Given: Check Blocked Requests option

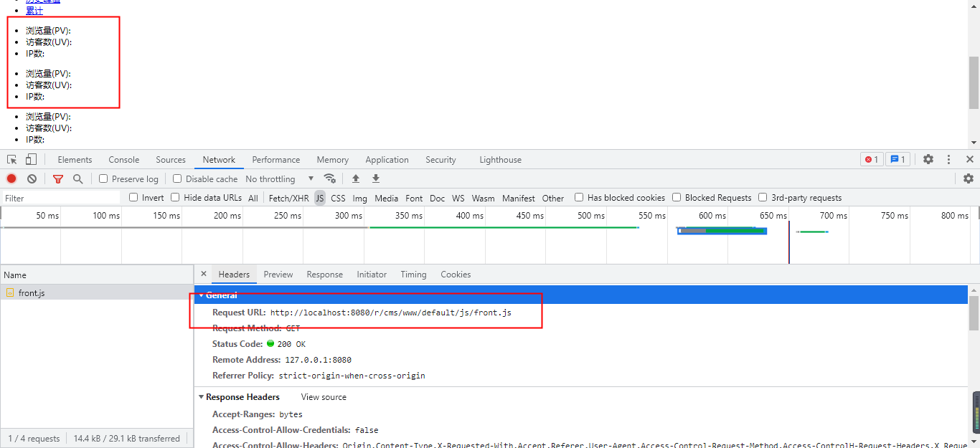Looking at the screenshot, I should 677,198.
